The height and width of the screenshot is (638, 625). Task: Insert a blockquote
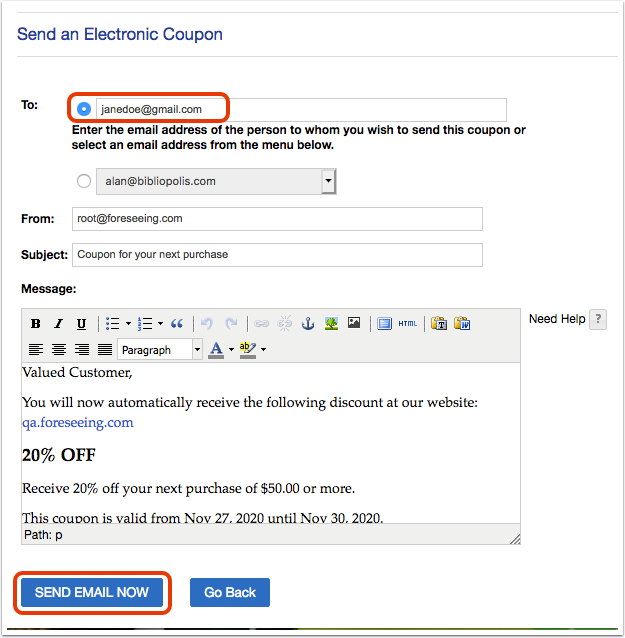pyautogui.click(x=177, y=324)
